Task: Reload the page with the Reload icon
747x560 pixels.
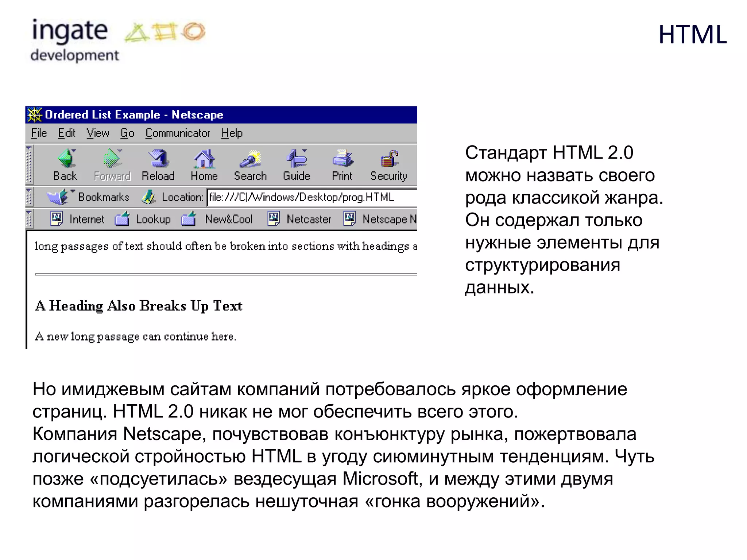Action: click(x=158, y=159)
